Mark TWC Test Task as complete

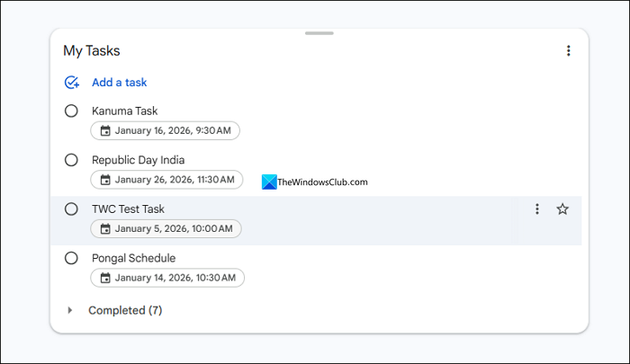(x=71, y=209)
